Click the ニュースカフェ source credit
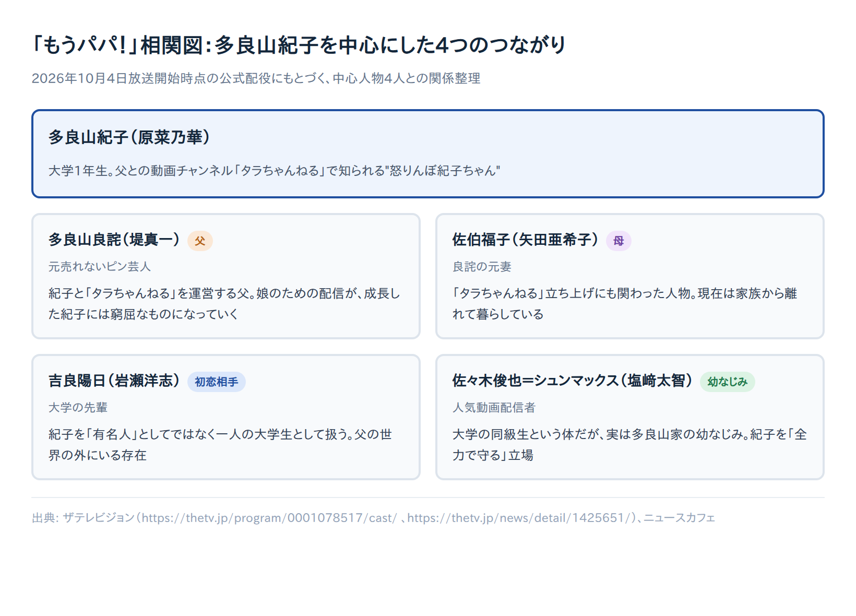 point(679,518)
